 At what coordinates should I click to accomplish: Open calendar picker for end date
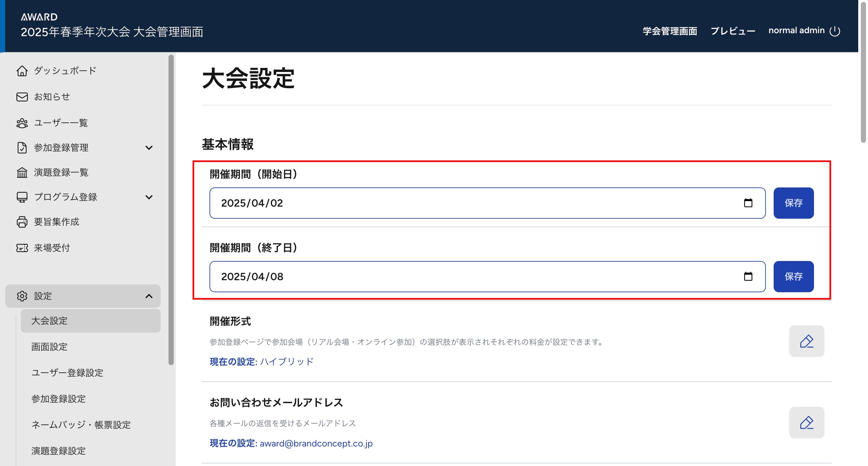[x=748, y=276]
